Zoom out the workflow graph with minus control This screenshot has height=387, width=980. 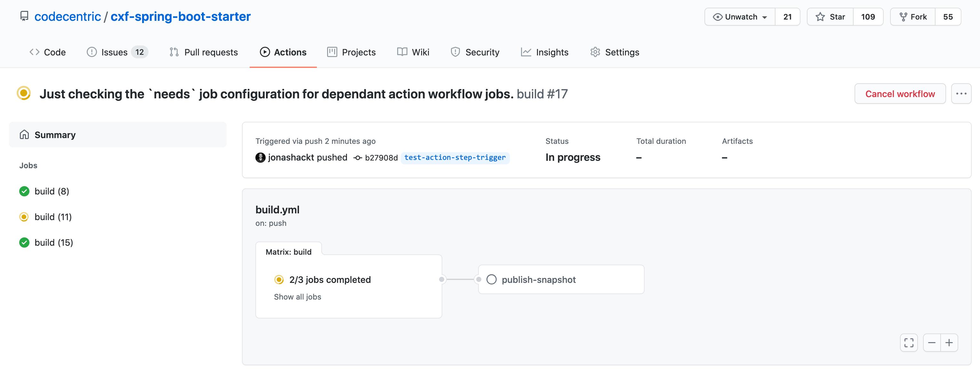coord(932,342)
